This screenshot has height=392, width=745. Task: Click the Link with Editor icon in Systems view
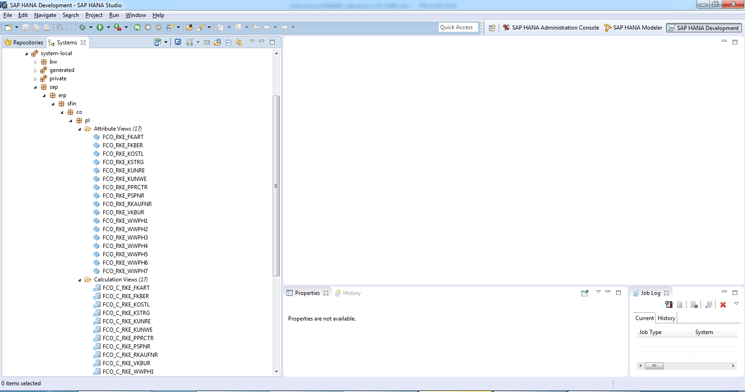click(239, 42)
